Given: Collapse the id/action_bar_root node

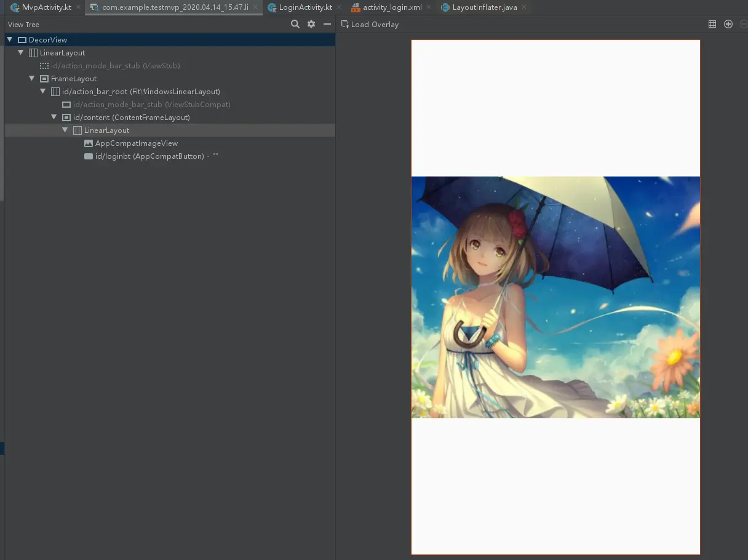Looking at the screenshot, I should pos(43,91).
